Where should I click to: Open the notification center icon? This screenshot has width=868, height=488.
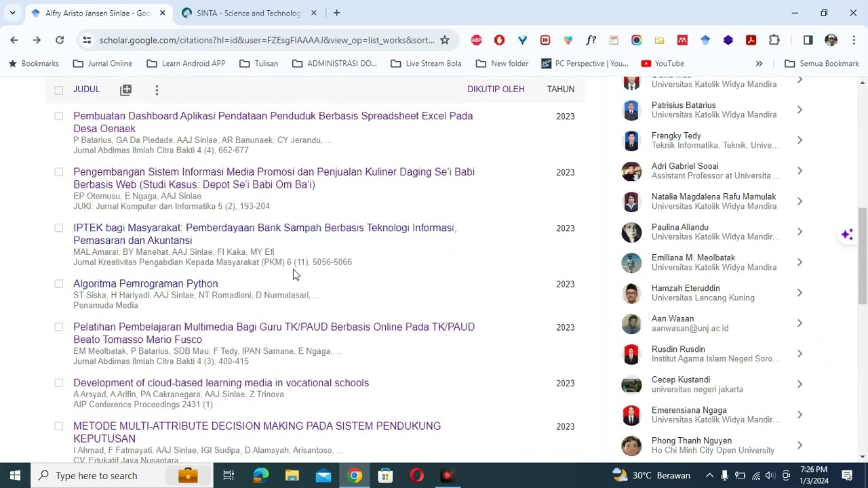coord(847,475)
